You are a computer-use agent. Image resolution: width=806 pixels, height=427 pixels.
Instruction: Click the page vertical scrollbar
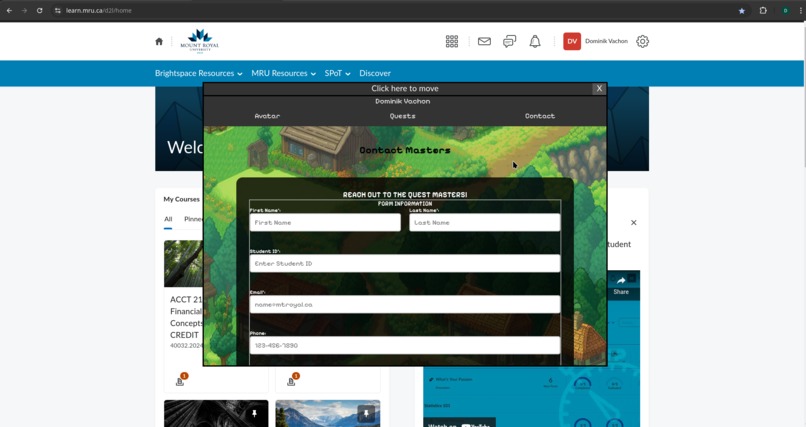pyautogui.click(x=803, y=224)
